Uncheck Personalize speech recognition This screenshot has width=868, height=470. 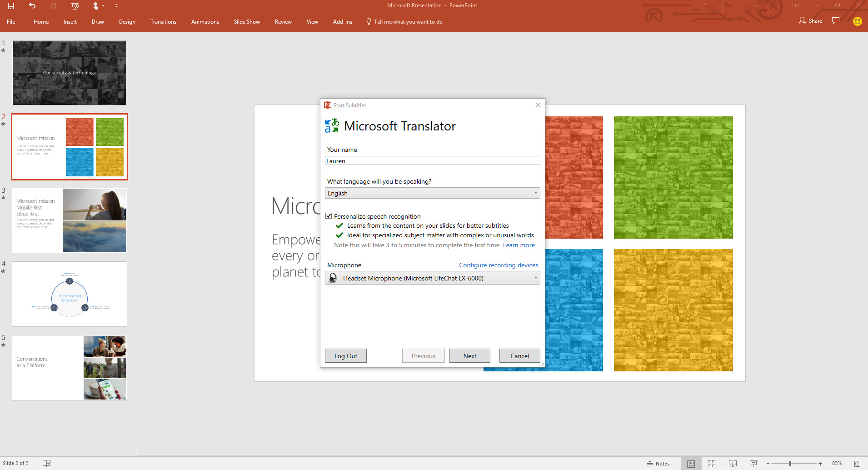(x=329, y=215)
